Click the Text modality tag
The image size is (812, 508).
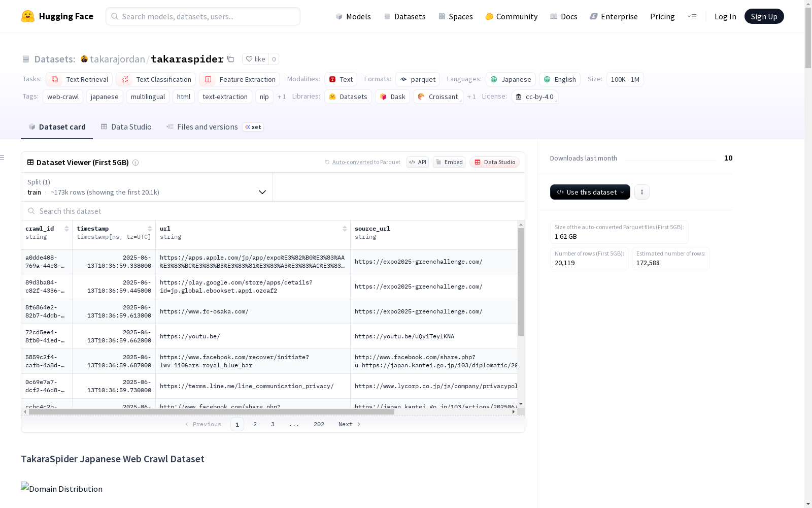point(341,79)
